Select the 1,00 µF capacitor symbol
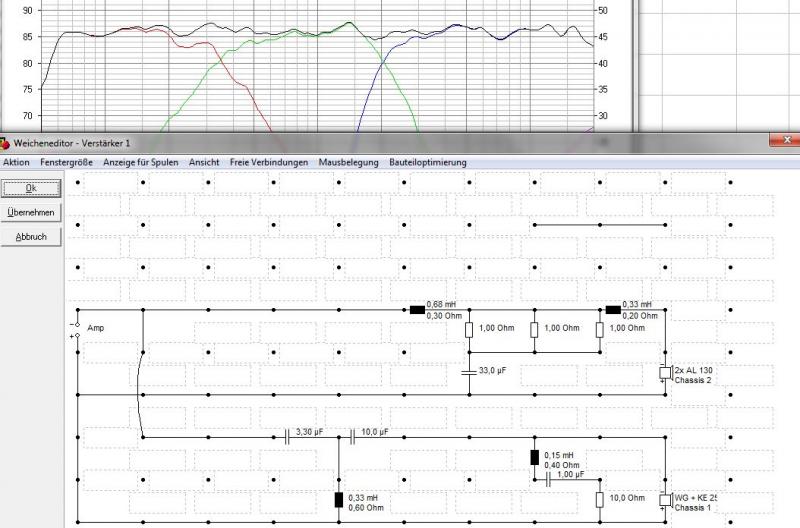This screenshot has width=800, height=528. click(x=548, y=478)
